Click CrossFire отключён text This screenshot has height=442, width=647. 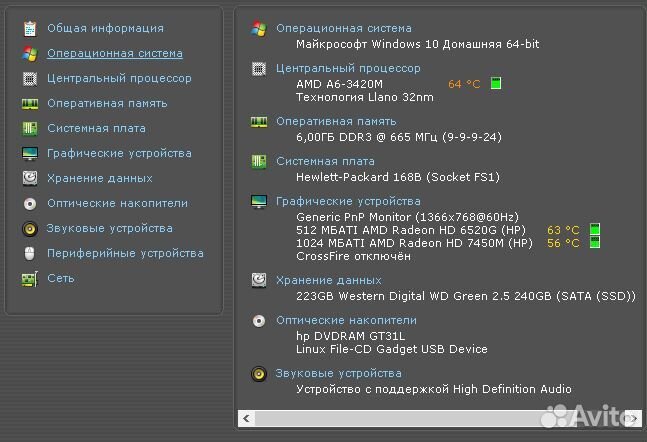353,256
